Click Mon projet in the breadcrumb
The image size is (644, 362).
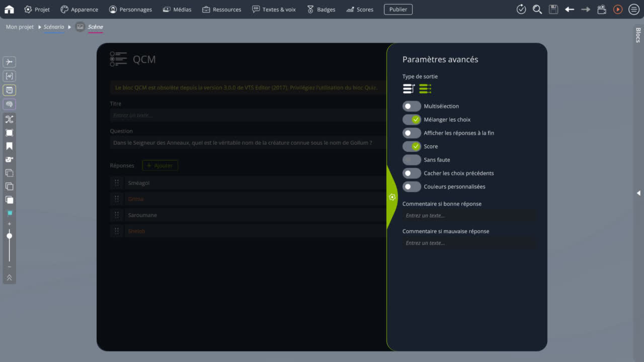point(20,27)
